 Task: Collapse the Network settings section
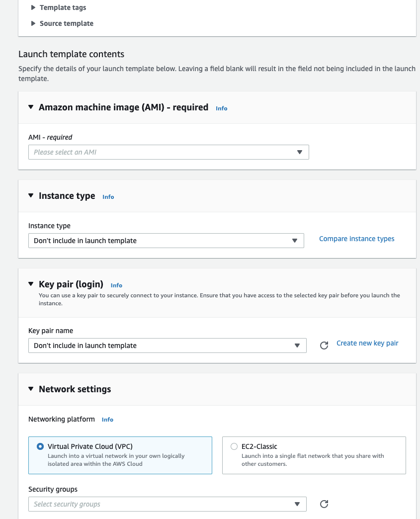tap(31, 389)
